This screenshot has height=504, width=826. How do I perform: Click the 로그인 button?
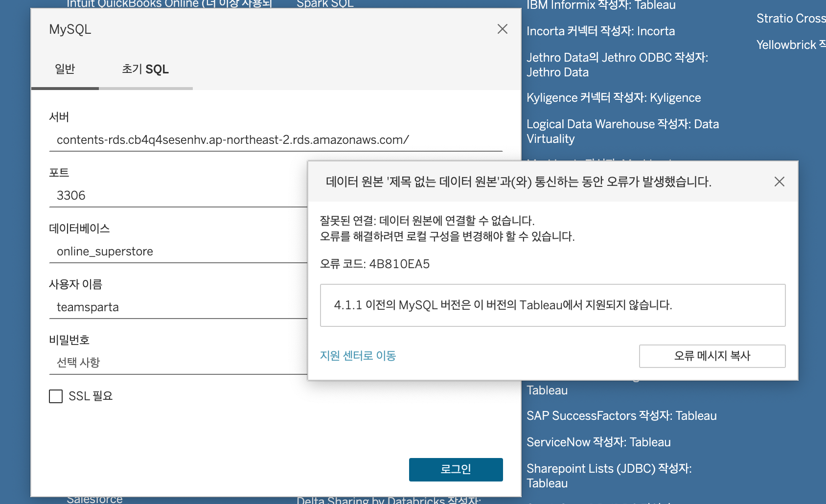coord(456,470)
